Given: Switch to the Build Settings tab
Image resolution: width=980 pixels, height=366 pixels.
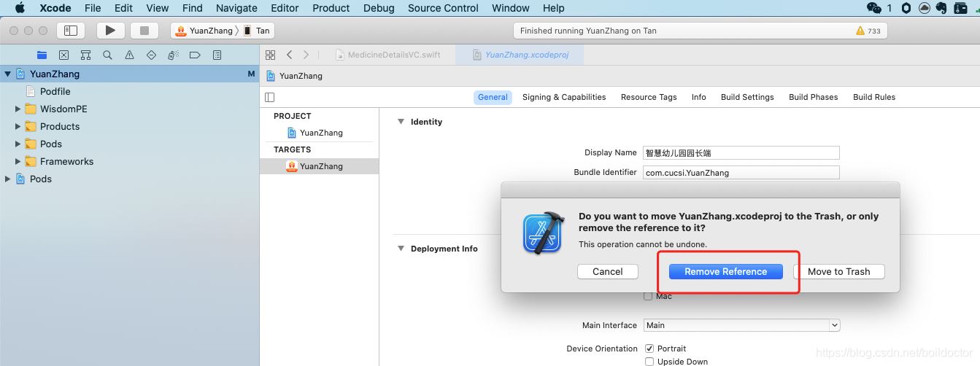Looking at the screenshot, I should tap(746, 97).
